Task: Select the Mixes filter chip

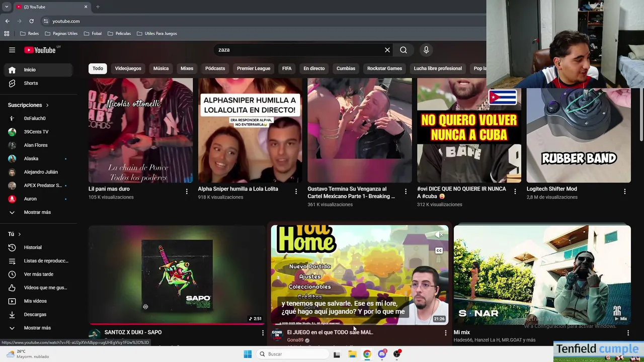Action: (187, 68)
